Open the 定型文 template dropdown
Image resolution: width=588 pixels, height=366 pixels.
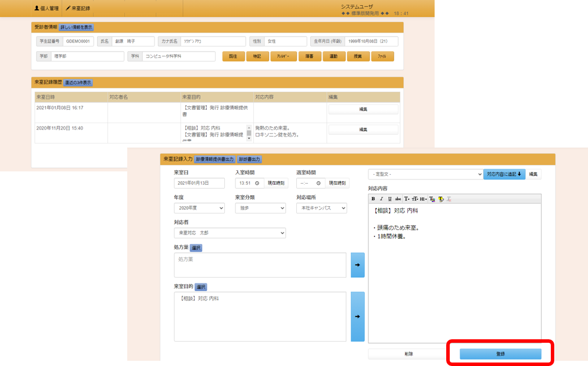click(x=425, y=174)
